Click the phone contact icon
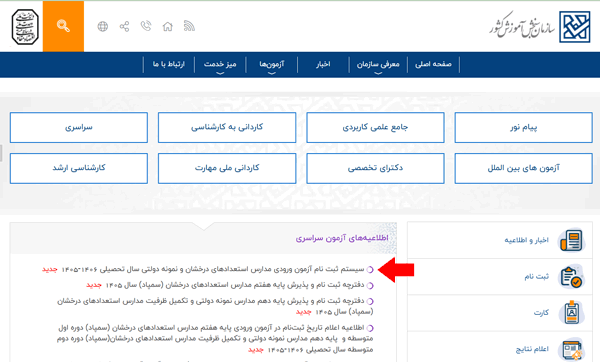The width and height of the screenshot is (600, 362). (x=146, y=26)
